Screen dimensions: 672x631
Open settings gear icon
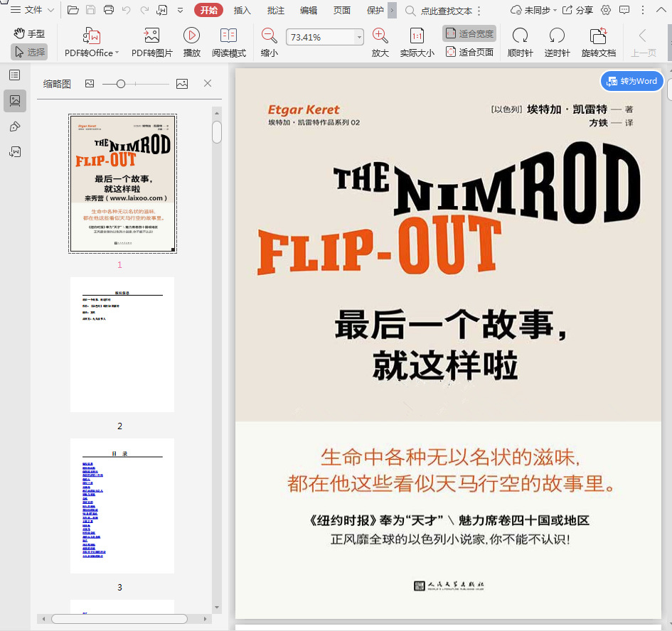606,10
